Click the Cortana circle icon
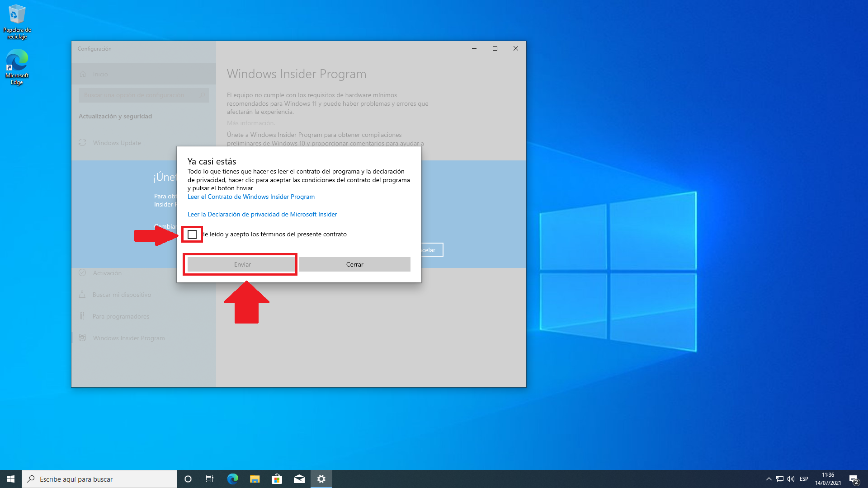 [188, 479]
